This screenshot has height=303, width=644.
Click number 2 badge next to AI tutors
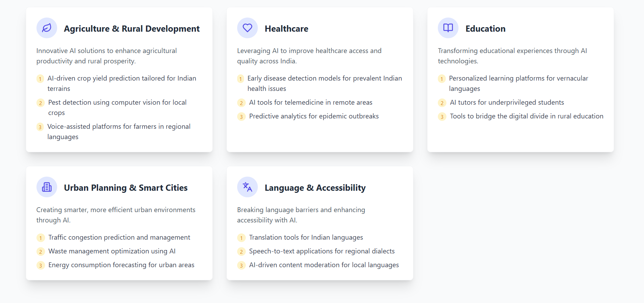[442, 103]
